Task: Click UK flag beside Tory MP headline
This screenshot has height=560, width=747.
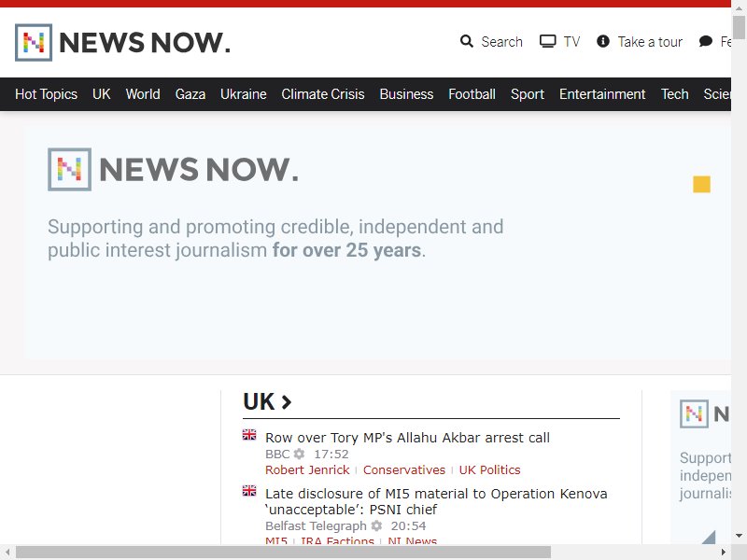Action: (x=249, y=435)
